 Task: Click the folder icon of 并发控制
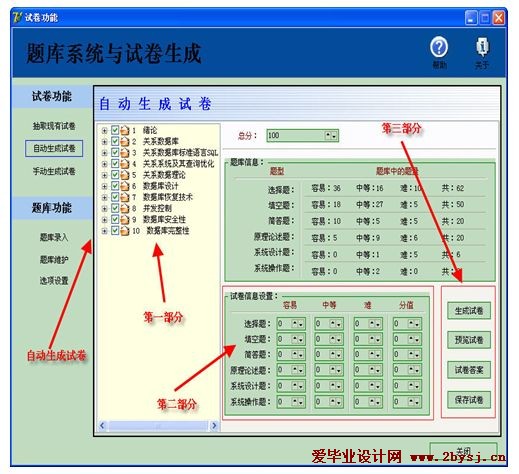pos(125,208)
